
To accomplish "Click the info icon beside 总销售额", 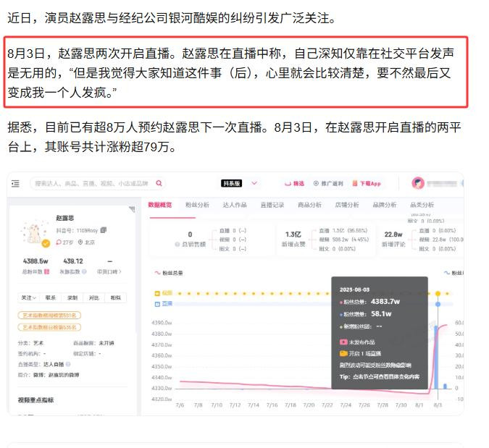I will [x=177, y=244].
